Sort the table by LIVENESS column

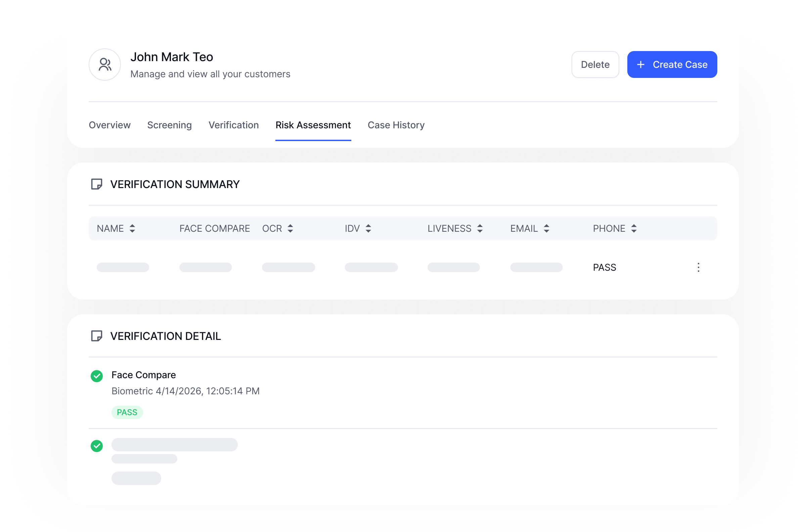click(479, 228)
